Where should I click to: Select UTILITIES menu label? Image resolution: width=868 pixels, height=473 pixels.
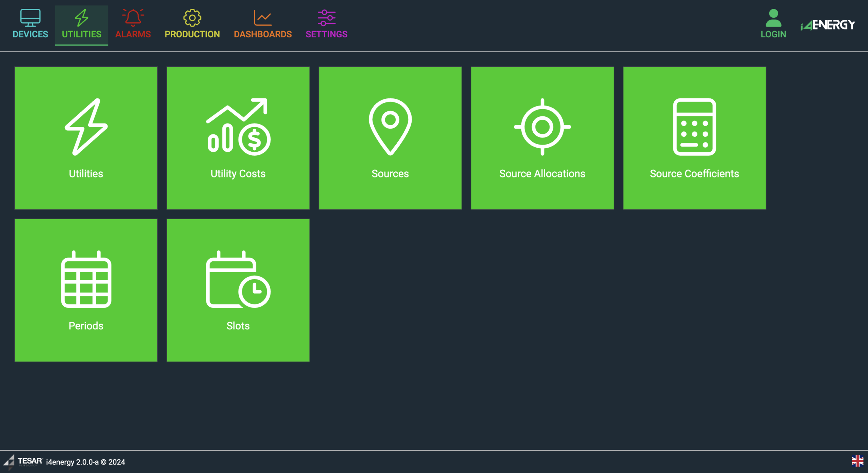(81, 34)
